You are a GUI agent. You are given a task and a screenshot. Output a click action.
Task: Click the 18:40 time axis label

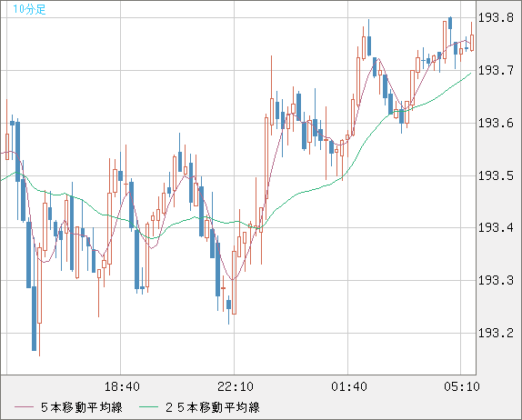coord(122,386)
